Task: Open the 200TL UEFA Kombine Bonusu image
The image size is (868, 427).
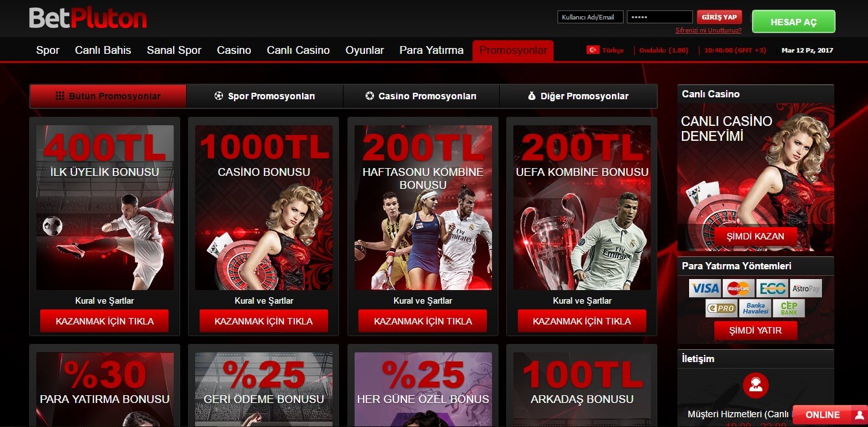Action: tap(582, 208)
